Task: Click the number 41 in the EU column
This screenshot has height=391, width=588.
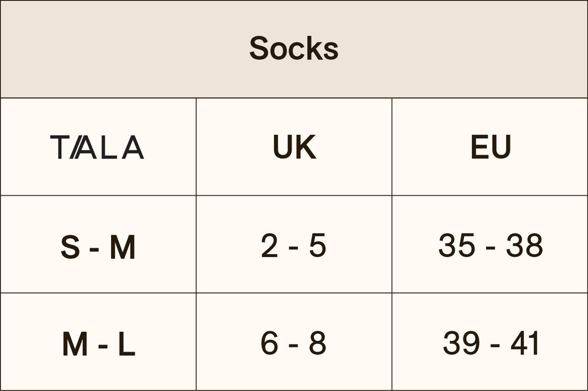Action: tap(525, 343)
